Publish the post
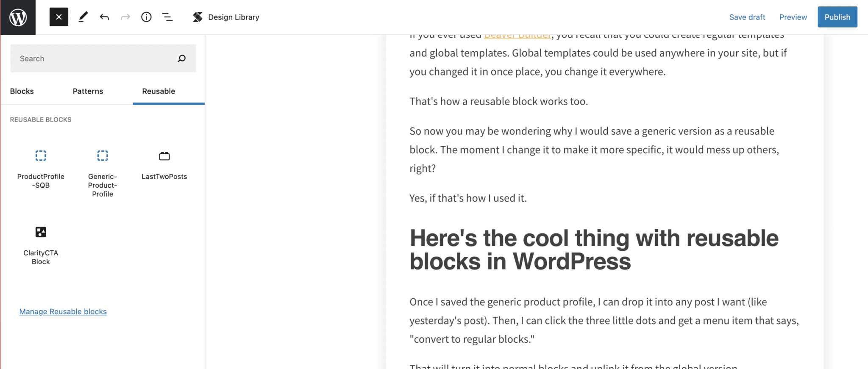This screenshot has height=369, width=868. tap(837, 17)
